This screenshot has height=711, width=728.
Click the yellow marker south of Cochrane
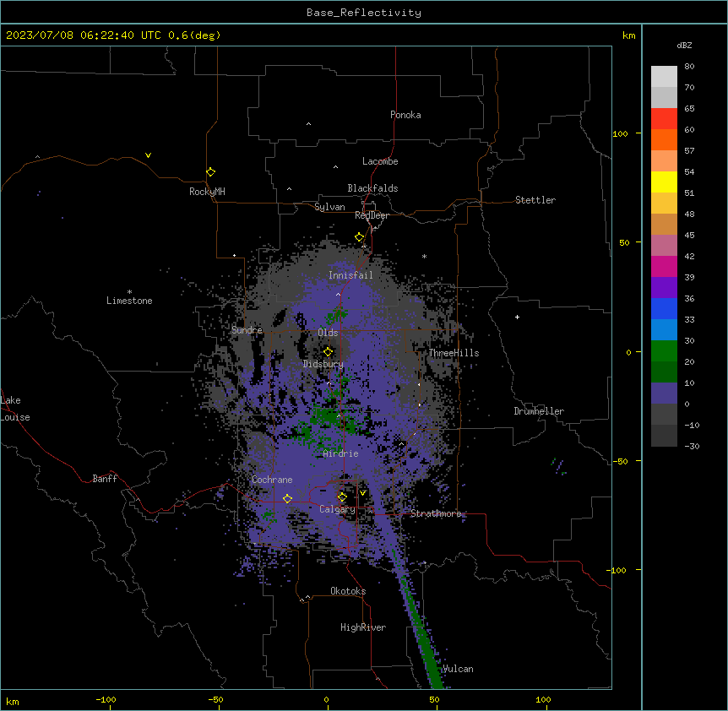tap(287, 498)
